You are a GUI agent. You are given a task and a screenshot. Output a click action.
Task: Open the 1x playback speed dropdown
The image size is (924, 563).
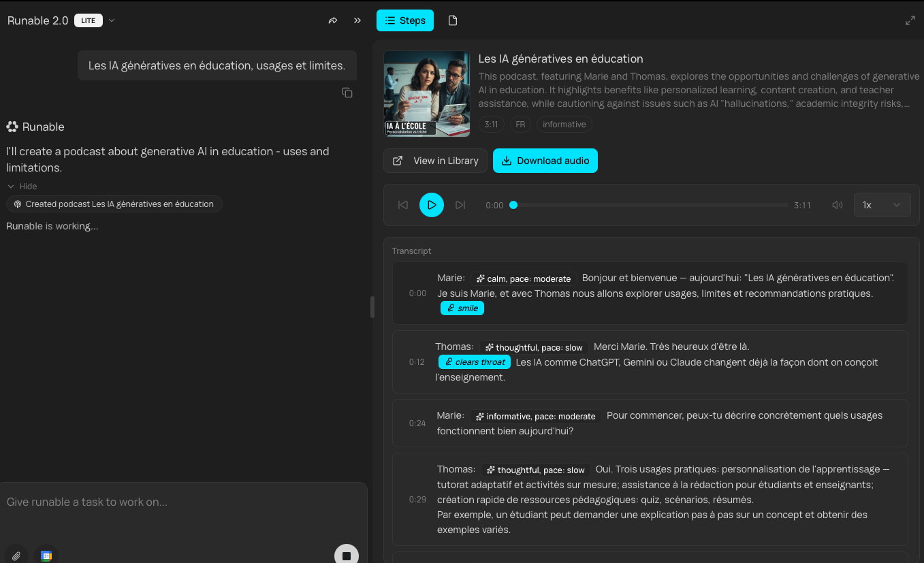pyautogui.click(x=882, y=205)
